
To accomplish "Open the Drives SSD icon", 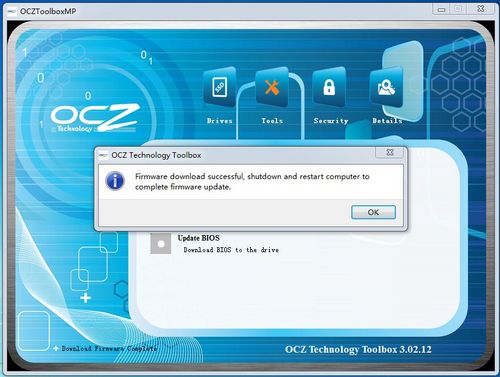I will coord(220,87).
